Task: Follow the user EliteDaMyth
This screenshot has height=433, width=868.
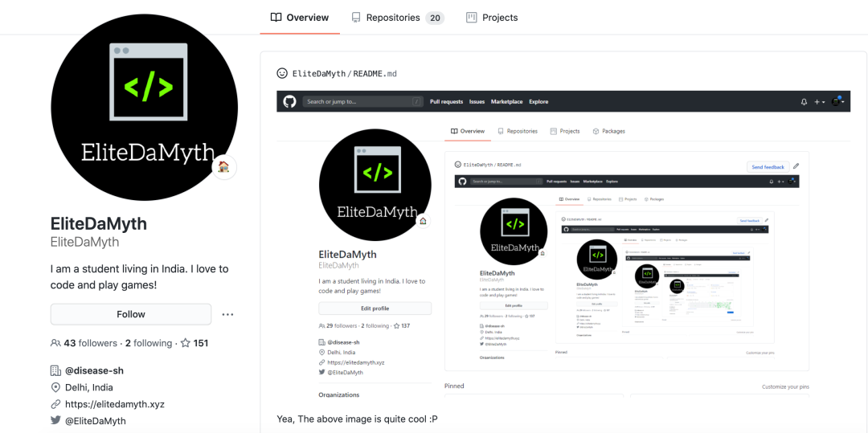Action: (131, 314)
